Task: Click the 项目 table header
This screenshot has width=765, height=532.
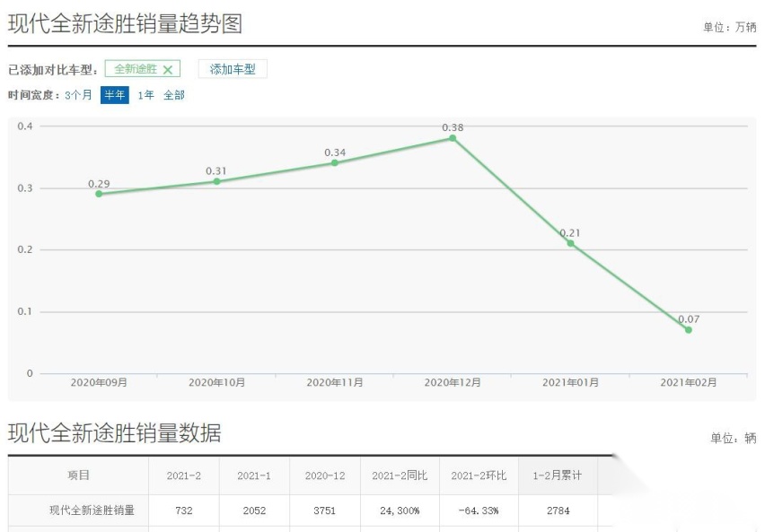Action: pos(78,475)
